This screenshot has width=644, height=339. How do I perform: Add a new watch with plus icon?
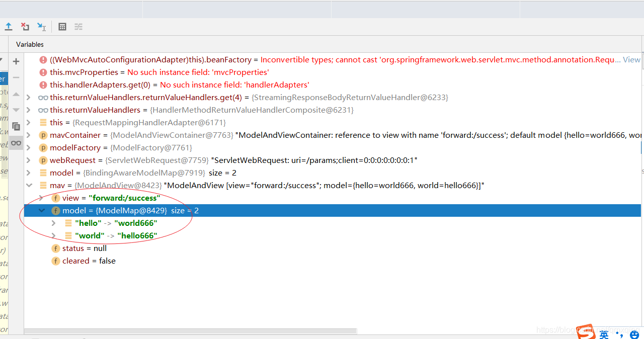pos(16,61)
